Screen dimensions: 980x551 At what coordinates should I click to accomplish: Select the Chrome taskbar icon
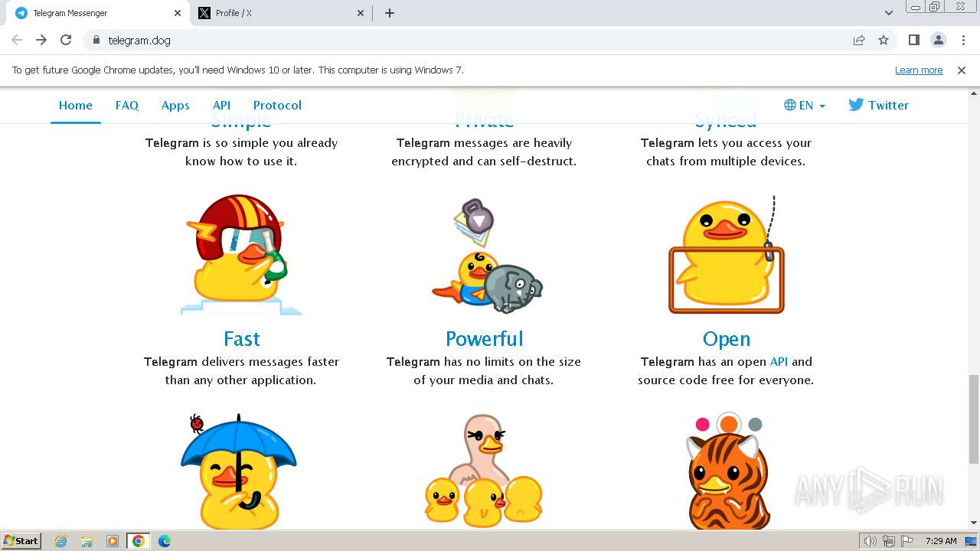pyautogui.click(x=138, y=541)
